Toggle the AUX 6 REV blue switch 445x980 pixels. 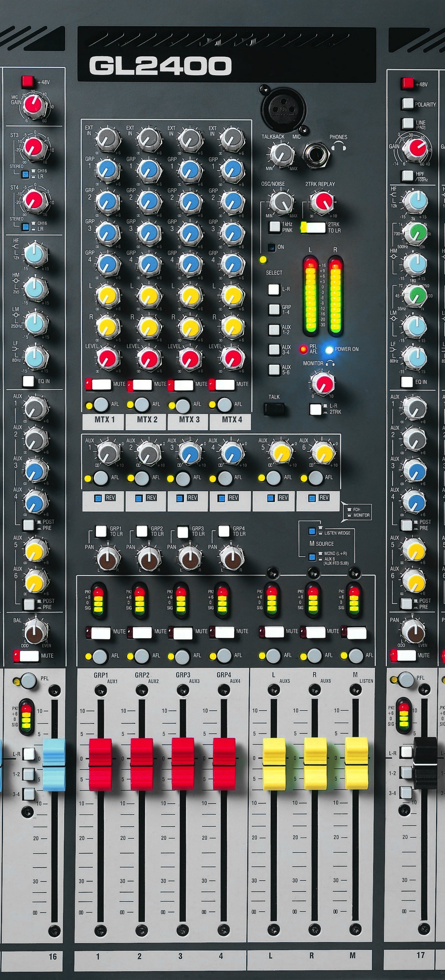click(x=312, y=497)
